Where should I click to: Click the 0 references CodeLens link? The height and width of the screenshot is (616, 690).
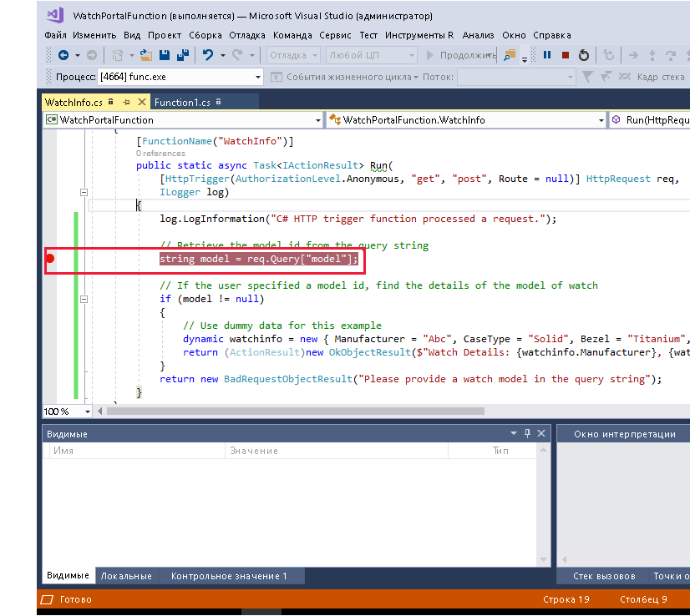coord(160,154)
